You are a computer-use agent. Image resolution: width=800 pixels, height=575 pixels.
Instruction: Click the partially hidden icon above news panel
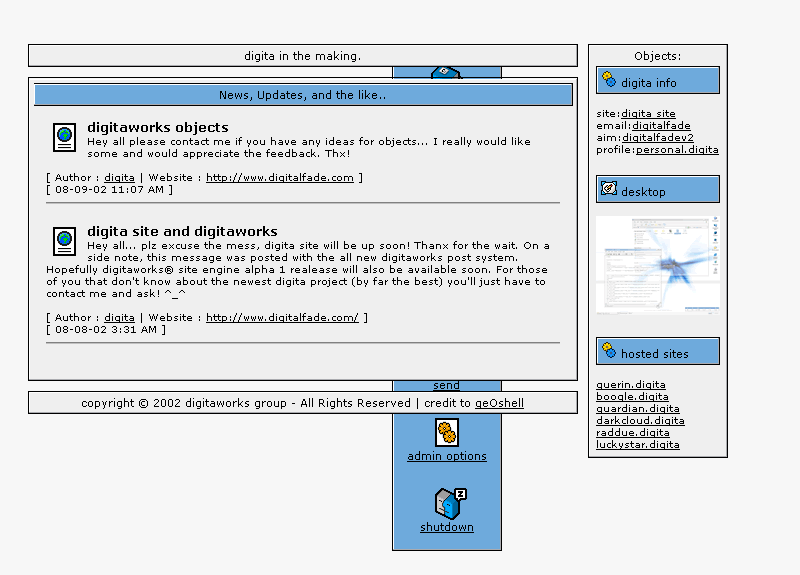446,72
